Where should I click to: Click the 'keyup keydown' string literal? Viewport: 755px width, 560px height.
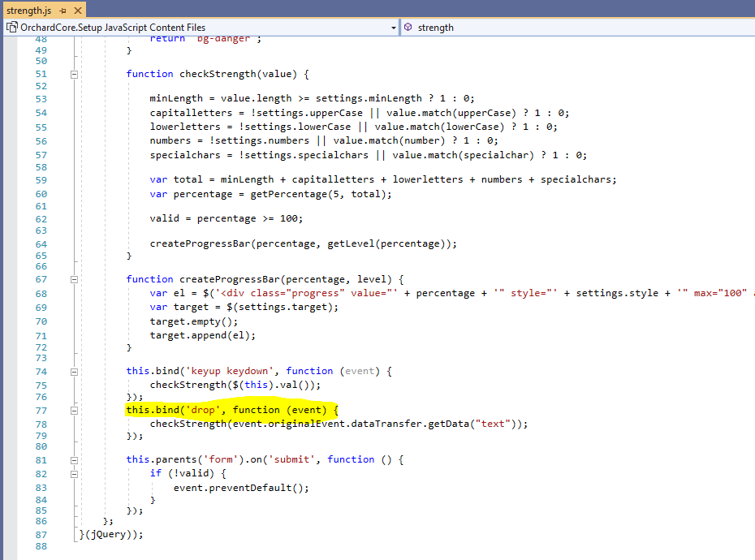[230, 371]
